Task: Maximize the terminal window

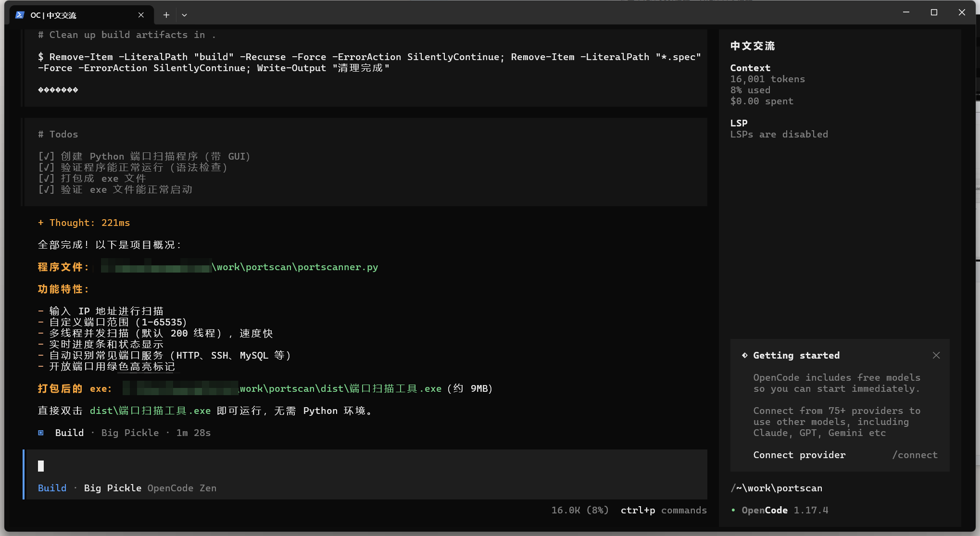Action: tap(934, 12)
